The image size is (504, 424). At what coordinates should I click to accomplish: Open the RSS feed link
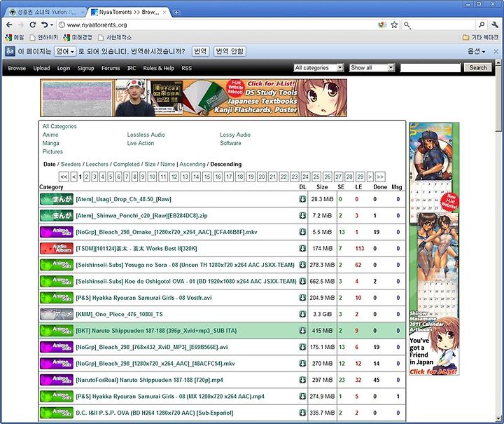(x=186, y=68)
